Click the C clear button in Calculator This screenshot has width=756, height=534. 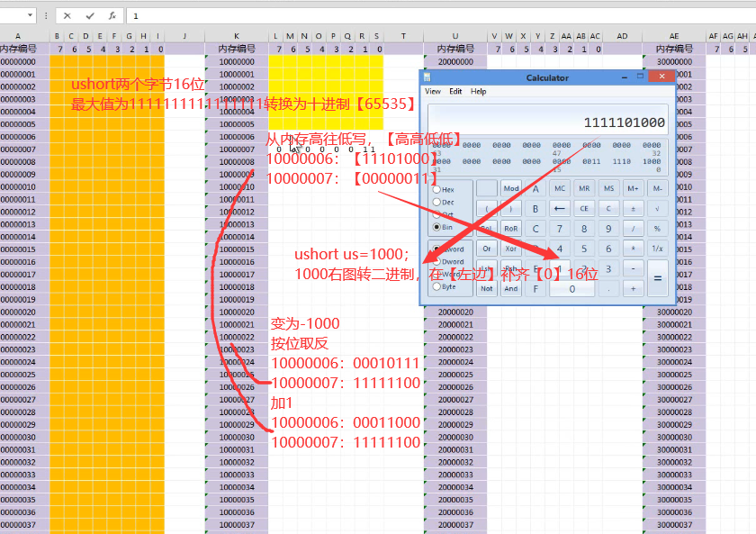[x=608, y=208]
